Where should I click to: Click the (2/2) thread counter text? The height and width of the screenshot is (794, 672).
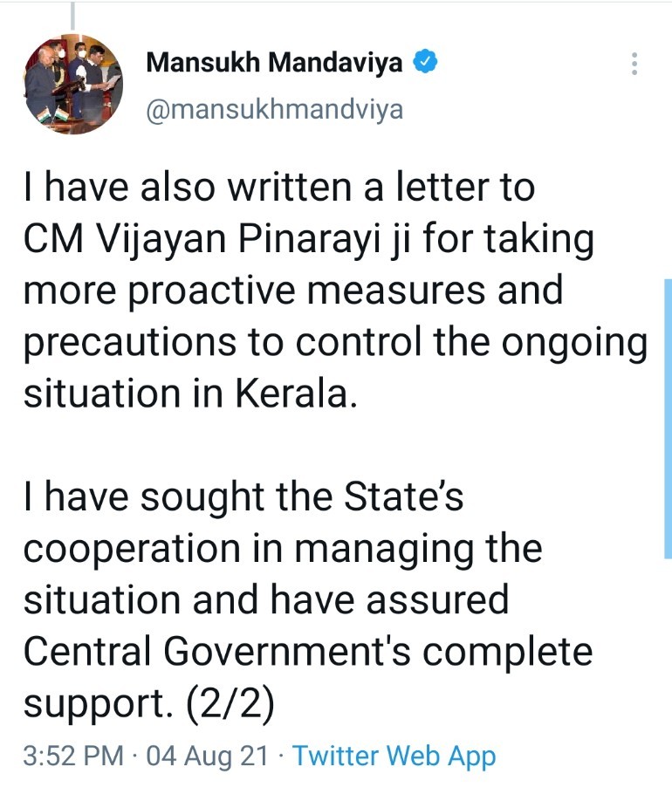click(x=233, y=703)
